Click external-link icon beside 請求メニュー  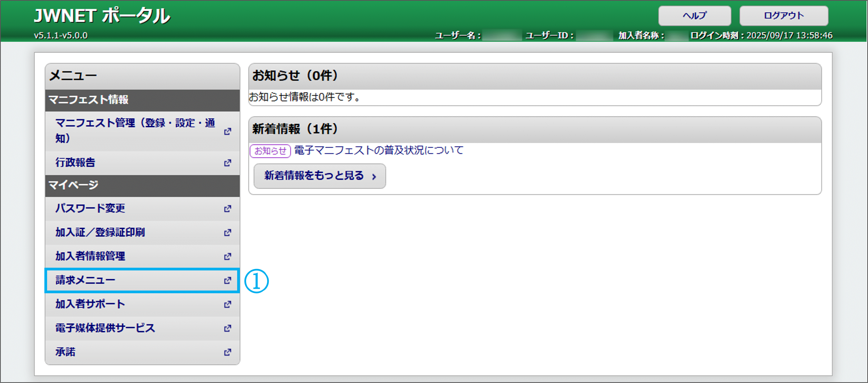click(227, 280)
